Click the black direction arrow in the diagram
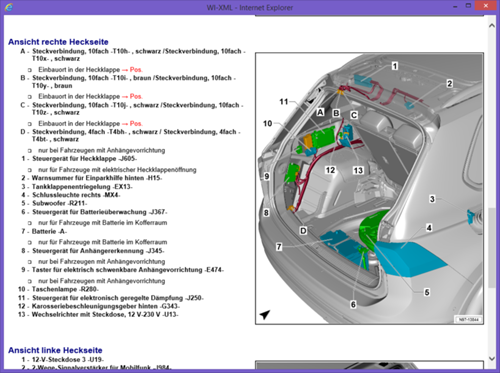This screenshot has height=373, width=500. [265, 314]
